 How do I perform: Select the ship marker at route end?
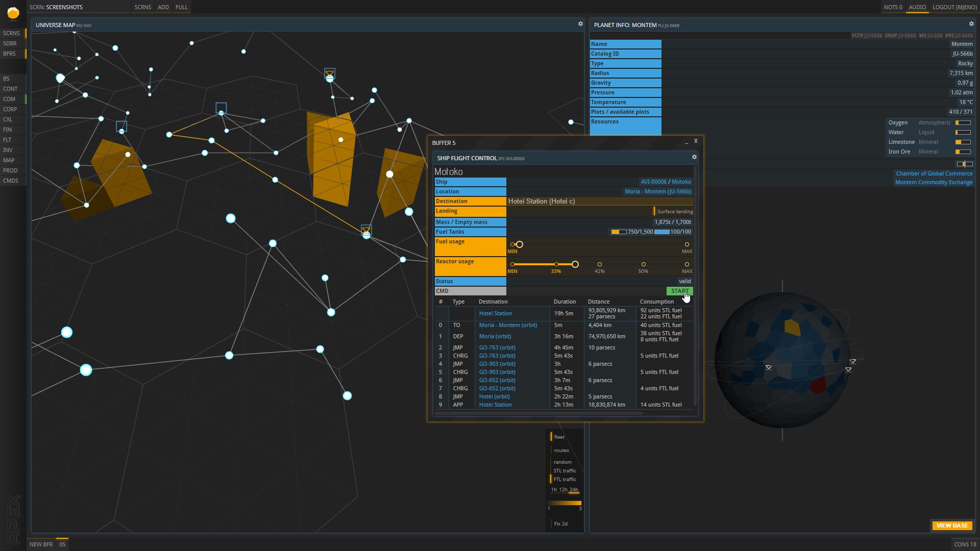pos(366,231)
